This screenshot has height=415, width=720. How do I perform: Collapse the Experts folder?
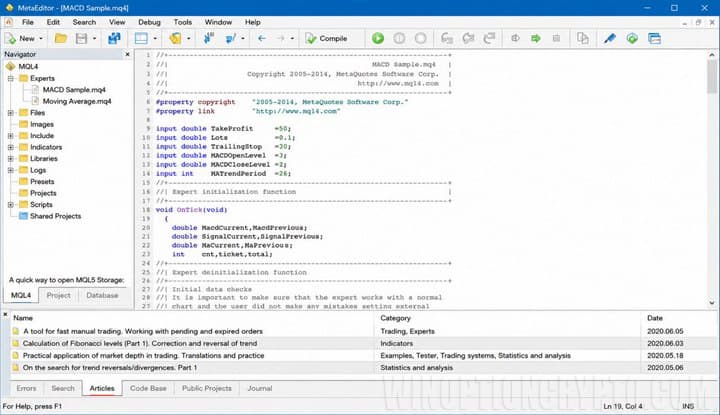tap(11, 79)
